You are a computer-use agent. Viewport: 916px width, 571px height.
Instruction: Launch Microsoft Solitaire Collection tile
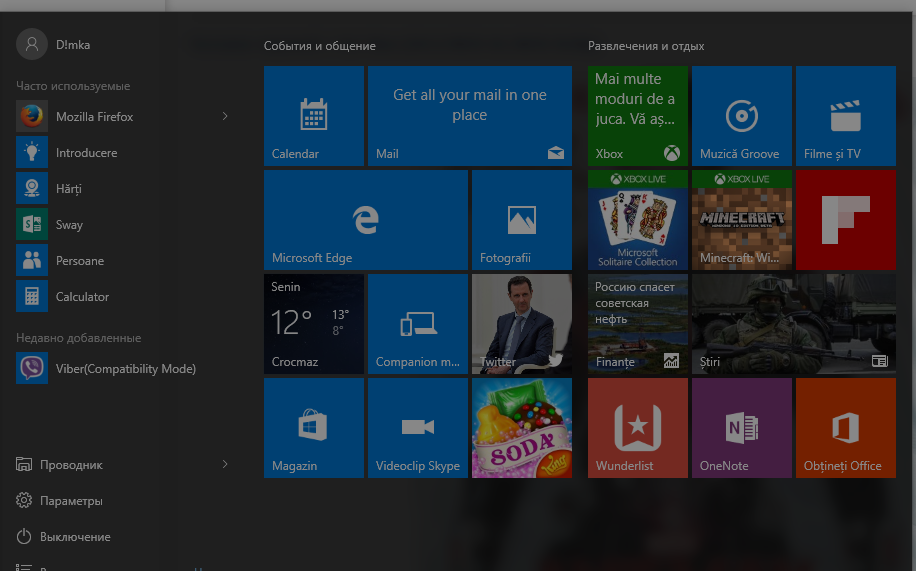point(638,220)
